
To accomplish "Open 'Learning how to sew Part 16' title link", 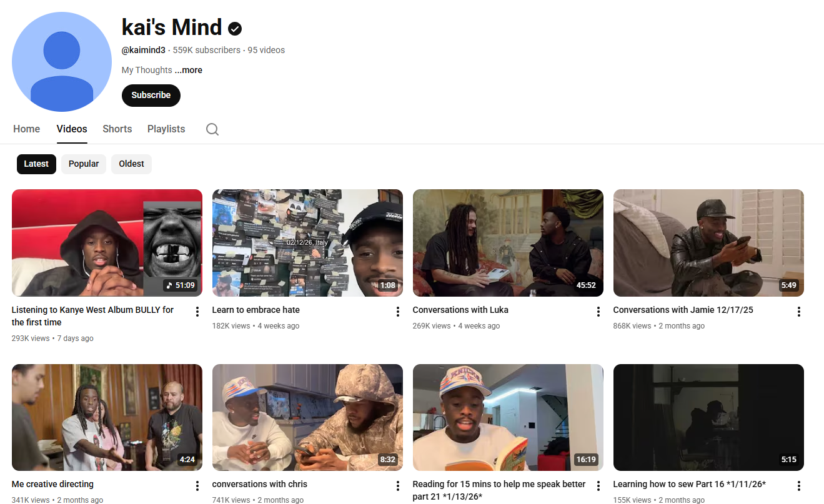I will point(690,484).
